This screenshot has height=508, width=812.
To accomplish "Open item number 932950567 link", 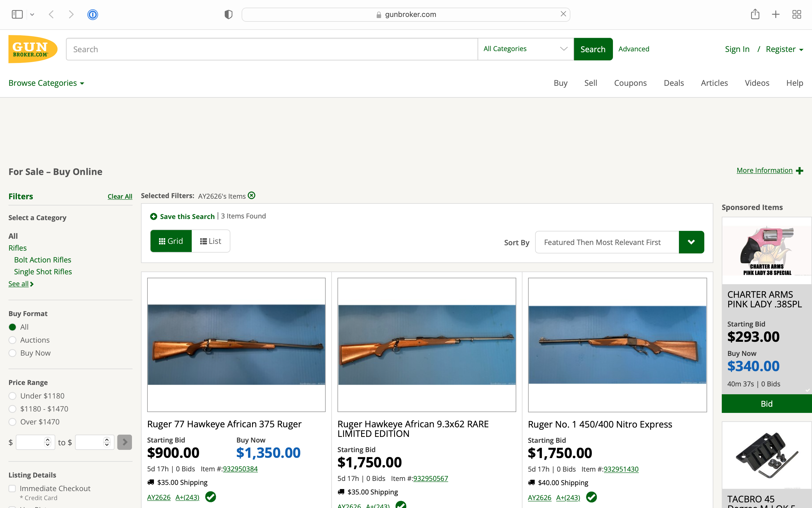I will tap(431, 478).
